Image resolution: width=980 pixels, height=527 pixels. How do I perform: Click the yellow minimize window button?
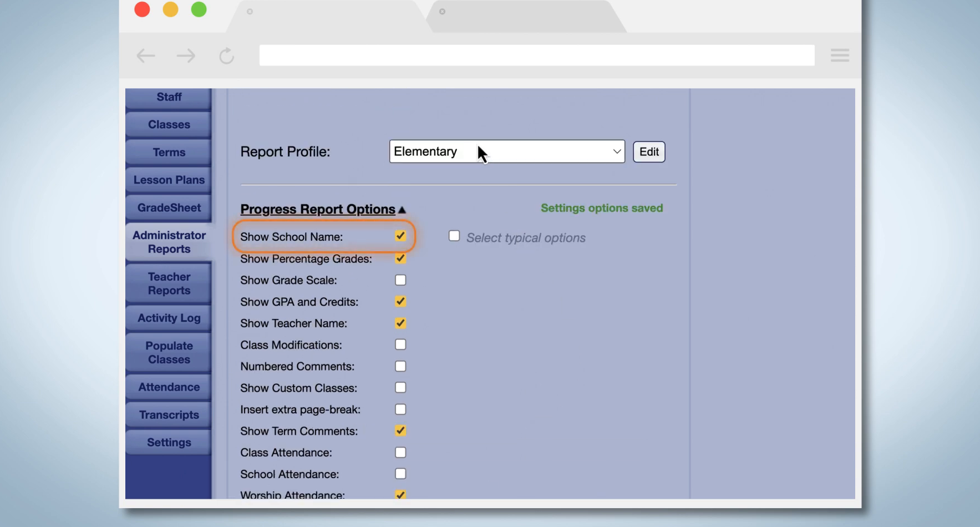[x=170, y=9]
